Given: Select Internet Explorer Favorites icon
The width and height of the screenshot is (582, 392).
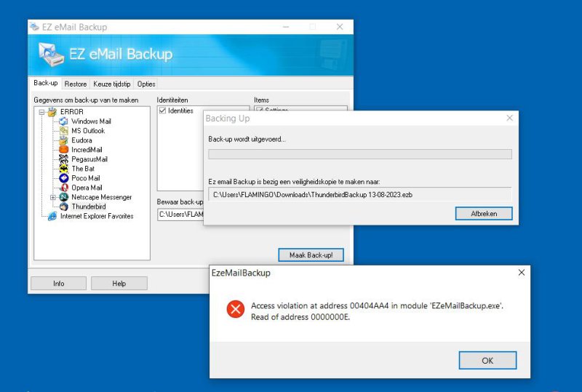Looking at the screenshot, I should [x=52, y=216].
